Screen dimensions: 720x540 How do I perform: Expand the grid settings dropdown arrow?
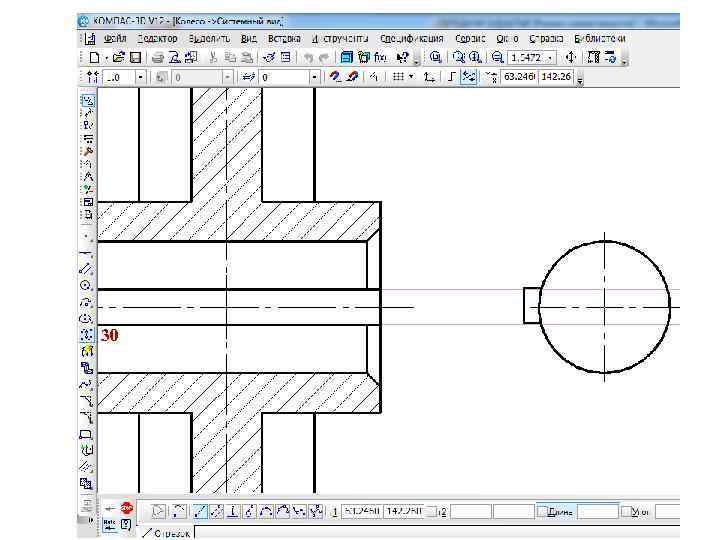(413, 77)
